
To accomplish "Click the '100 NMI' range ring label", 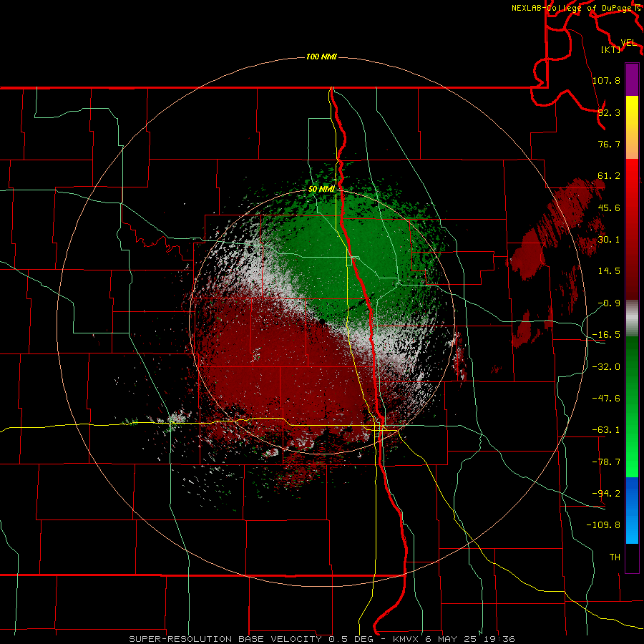I will tap(321, 57).
